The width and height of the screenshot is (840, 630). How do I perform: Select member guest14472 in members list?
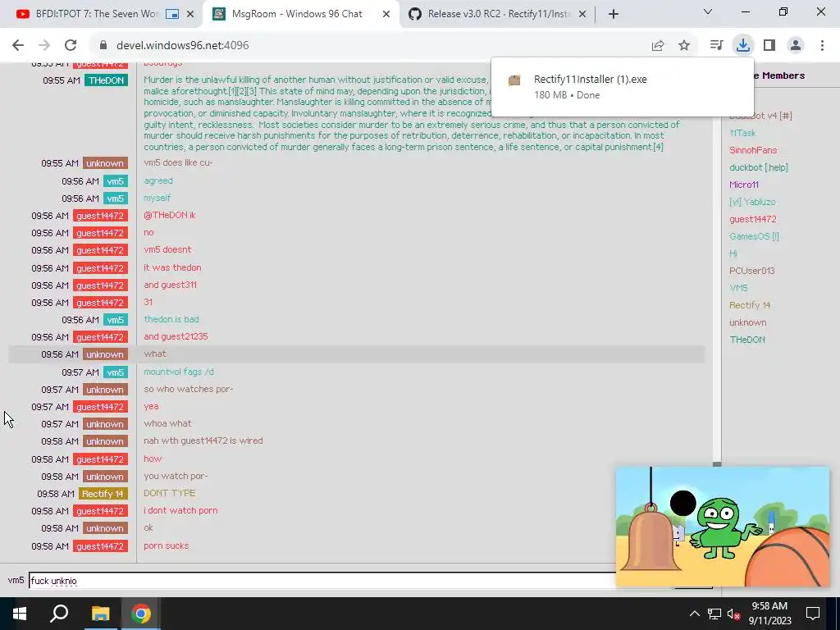pos(753,219)
